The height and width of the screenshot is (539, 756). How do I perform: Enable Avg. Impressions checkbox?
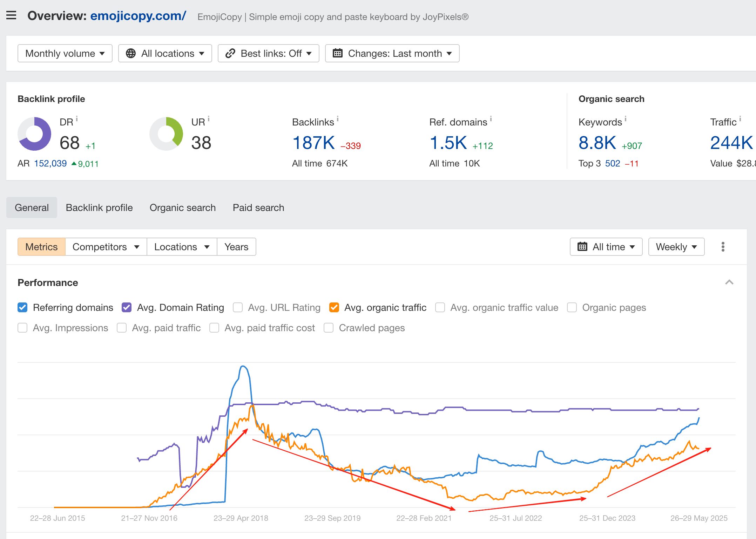tap(22, 328)
